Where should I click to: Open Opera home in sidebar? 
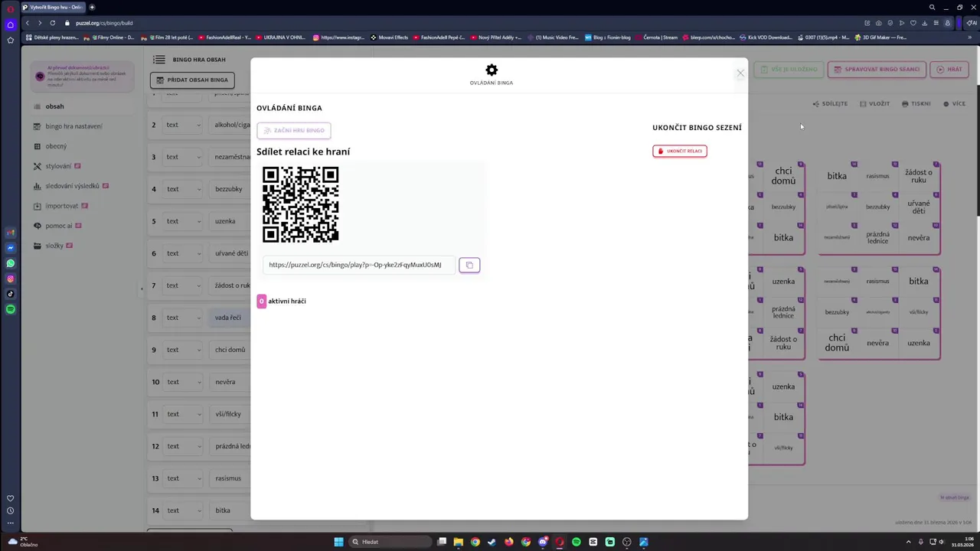[10, 24]
